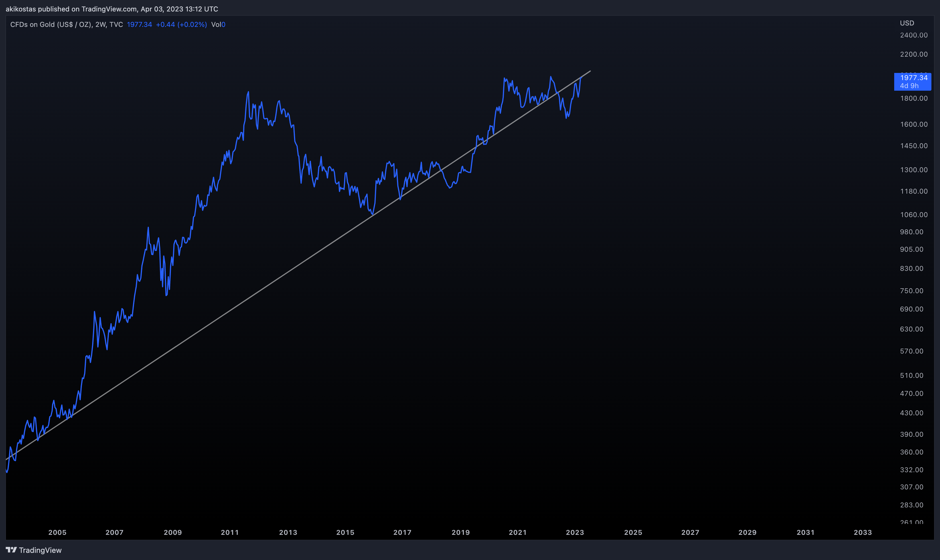Click the 750.00 price axis label
Viewport: 940px width, 560px height.
click(x=911, y=291)
